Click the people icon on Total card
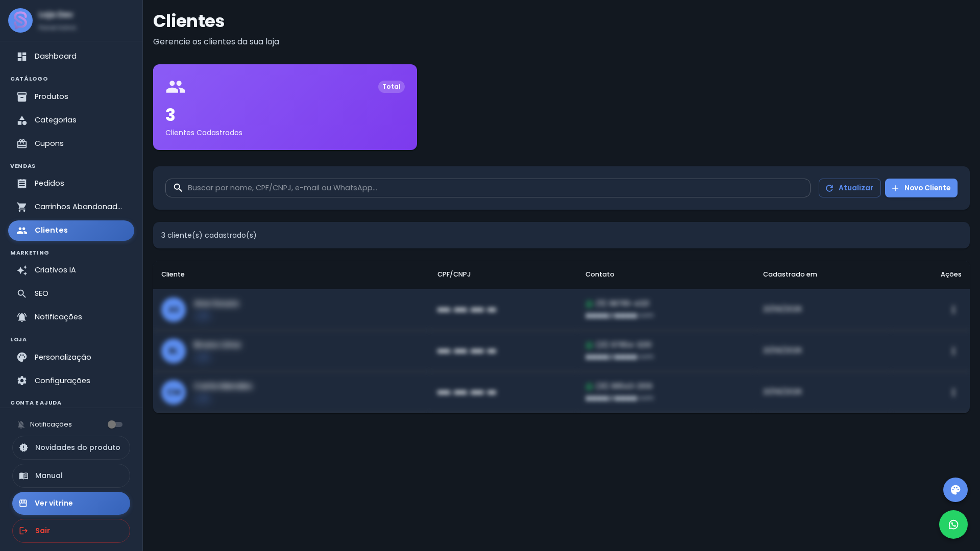This screenshot has width=980, height=551. 175,87
